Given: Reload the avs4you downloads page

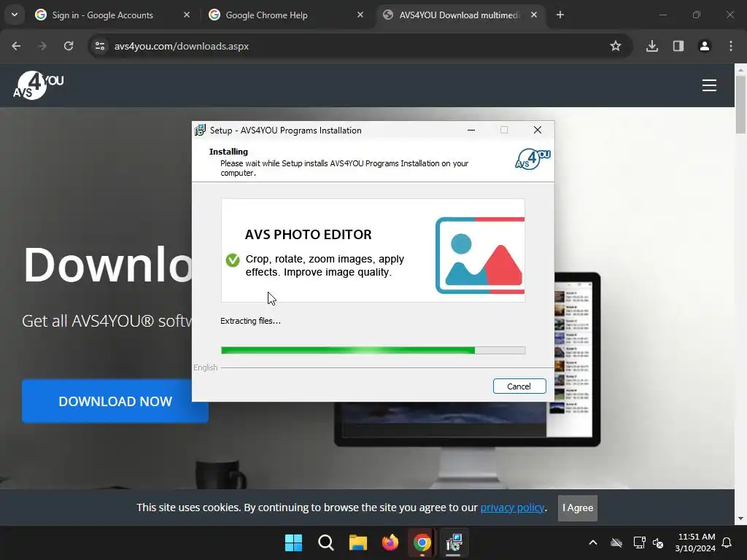Looking at the screenshot, I should pyautogui.click(x=69, y=46).
